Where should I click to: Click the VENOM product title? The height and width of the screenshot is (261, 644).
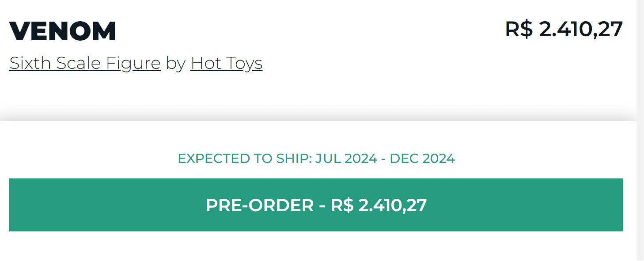pos(62,31)
